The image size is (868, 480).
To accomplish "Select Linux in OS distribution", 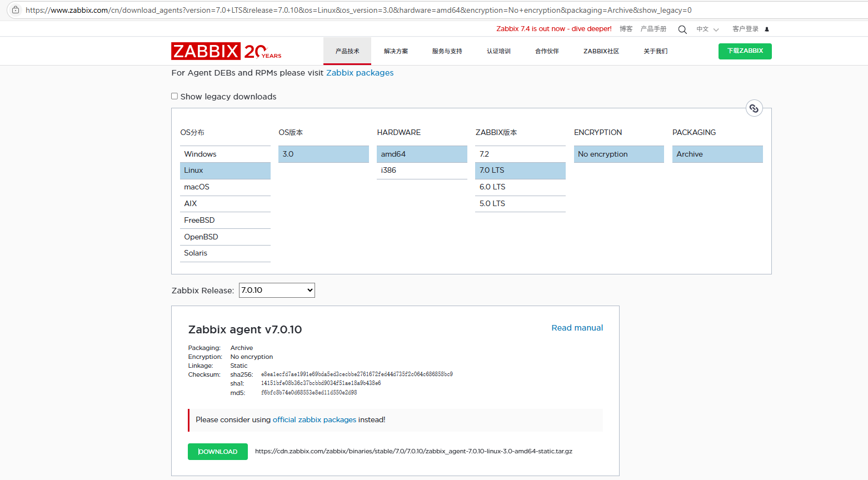I will 225,171.
